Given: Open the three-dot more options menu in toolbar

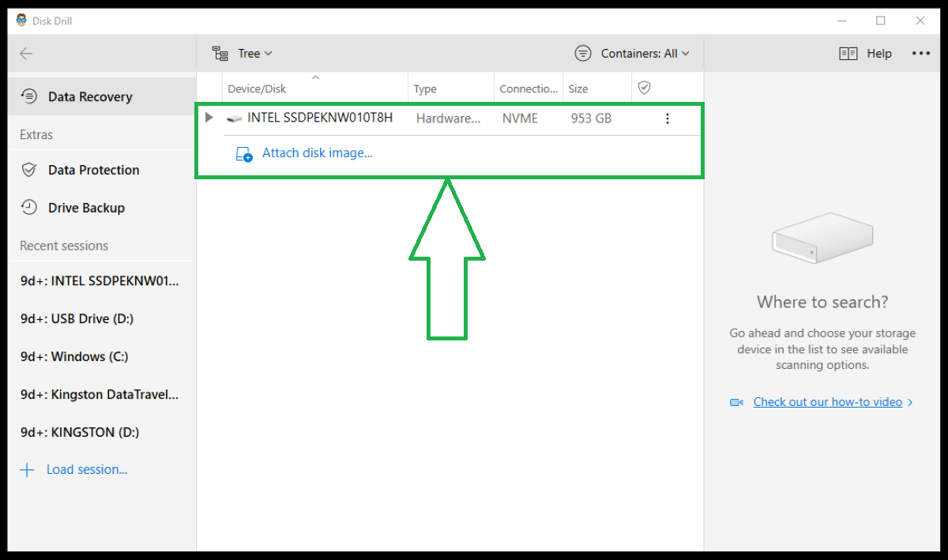Looking at the screenshot, I should point(921,54).
